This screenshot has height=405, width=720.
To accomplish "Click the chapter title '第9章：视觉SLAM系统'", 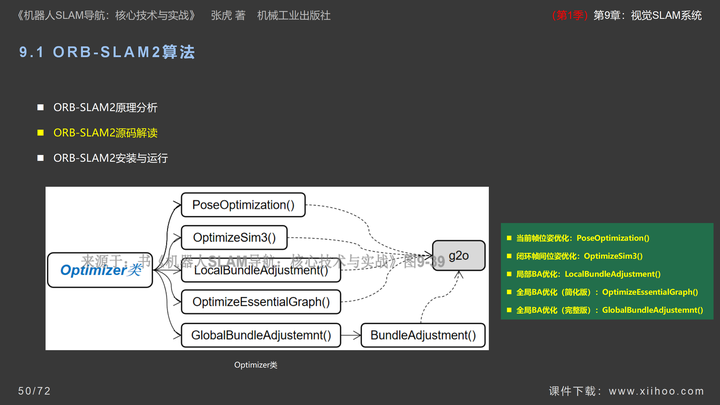I will 647,16.
